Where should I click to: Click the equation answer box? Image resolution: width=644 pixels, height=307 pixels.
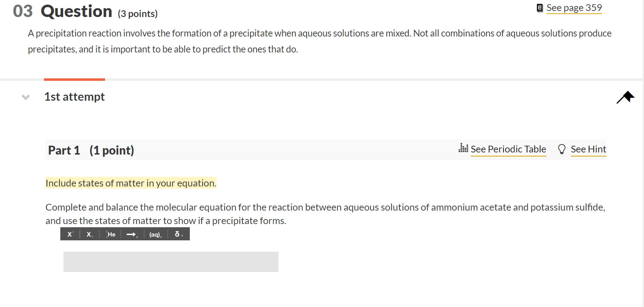(171, 262)
